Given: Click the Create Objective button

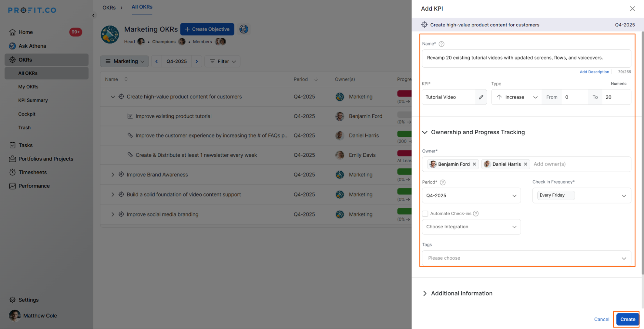Looking at the screenshot, I should tap(207, 29).
